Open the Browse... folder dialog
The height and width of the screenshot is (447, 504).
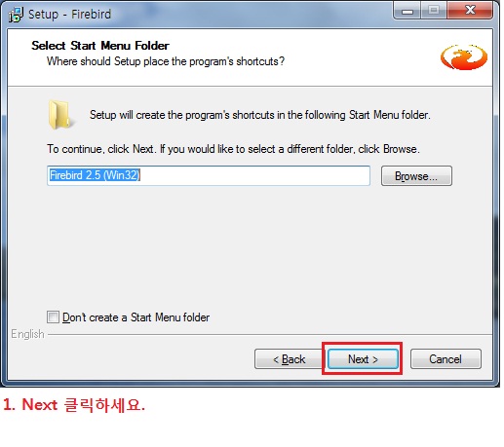coord(416,176)
